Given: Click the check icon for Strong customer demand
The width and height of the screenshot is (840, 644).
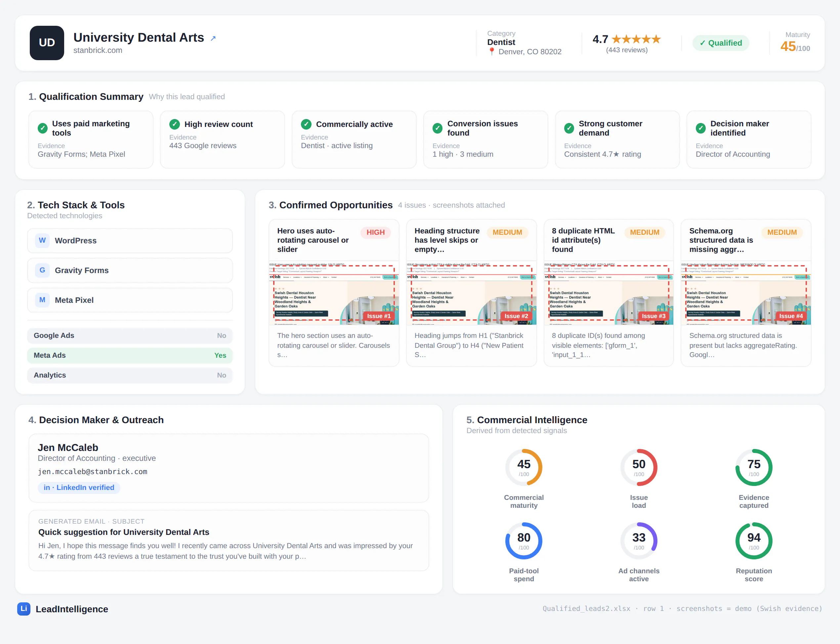Looking at the screenshot, I should pyautogui.click(x=569, y=128).
